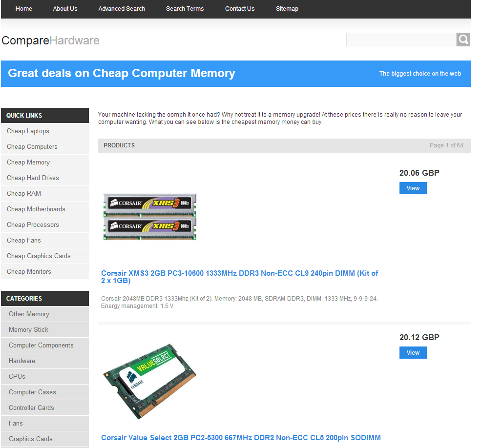Select Cheap Memory quick link
482x448 pixels.
tap(45, 162)
